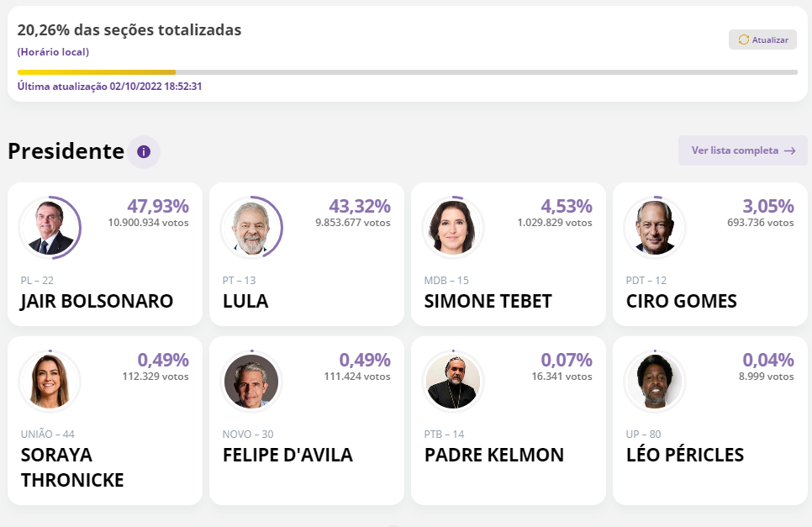Click Ciro Gomes's candidate photo
Screen dimensions: 812x527
(655, 228)
